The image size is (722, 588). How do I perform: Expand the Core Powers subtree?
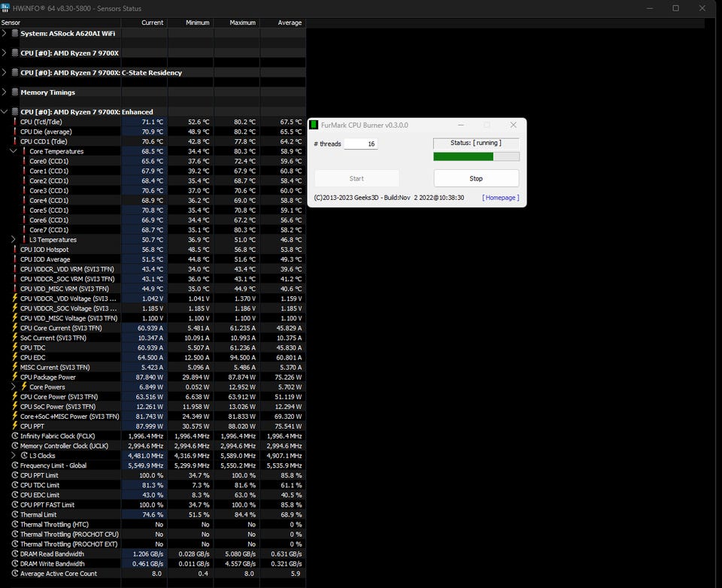click(14, 386)
